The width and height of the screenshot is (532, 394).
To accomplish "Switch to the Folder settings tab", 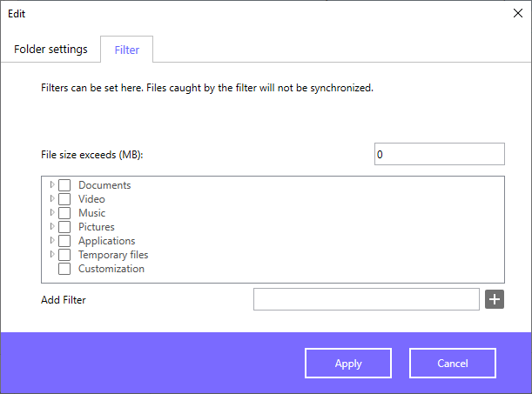I will click(x=51, y=50).
